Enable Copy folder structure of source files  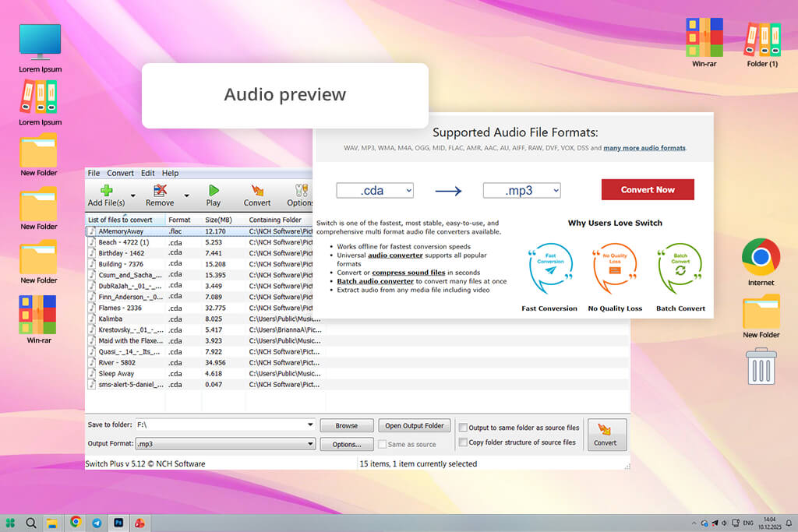tap(463, 442)
